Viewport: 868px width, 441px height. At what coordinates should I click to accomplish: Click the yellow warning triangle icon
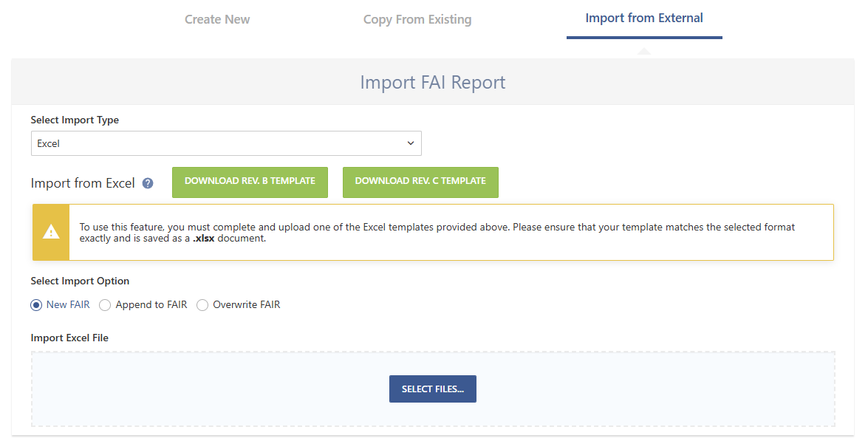pos(51,232)
